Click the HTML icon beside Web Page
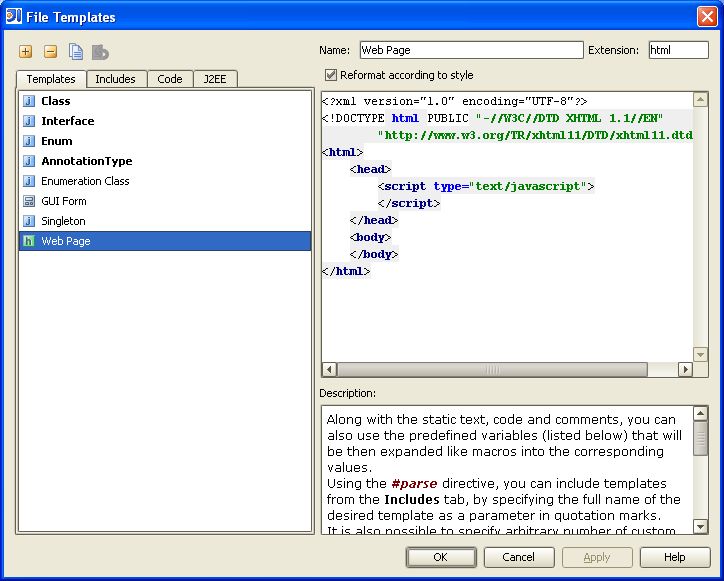The image size is (724, 581). click(x=29, y=241)
